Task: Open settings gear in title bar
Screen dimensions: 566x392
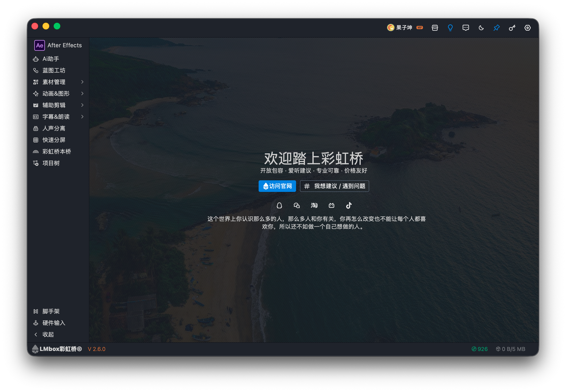Action: 527,28
